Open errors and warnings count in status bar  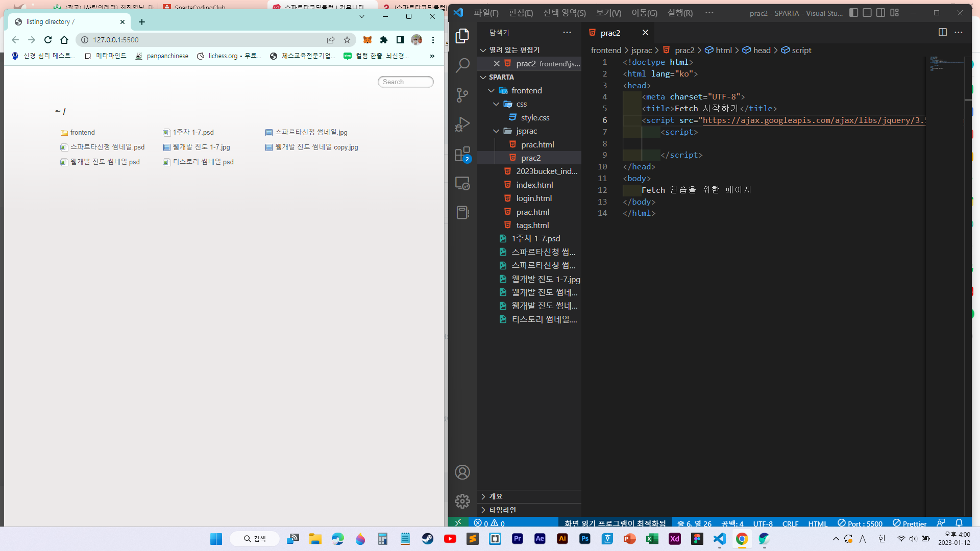pos(489,523)
